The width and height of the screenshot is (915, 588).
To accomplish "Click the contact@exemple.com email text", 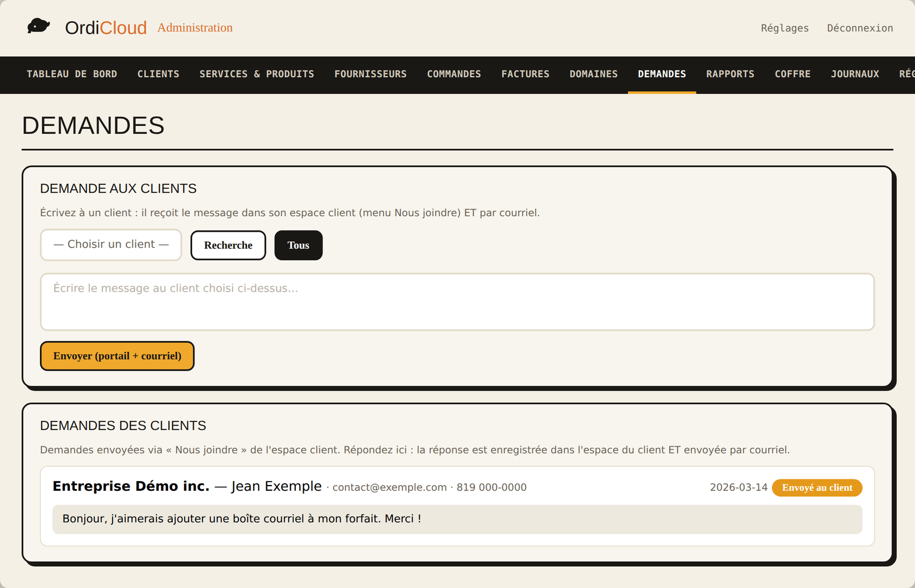I will point(389,487).
